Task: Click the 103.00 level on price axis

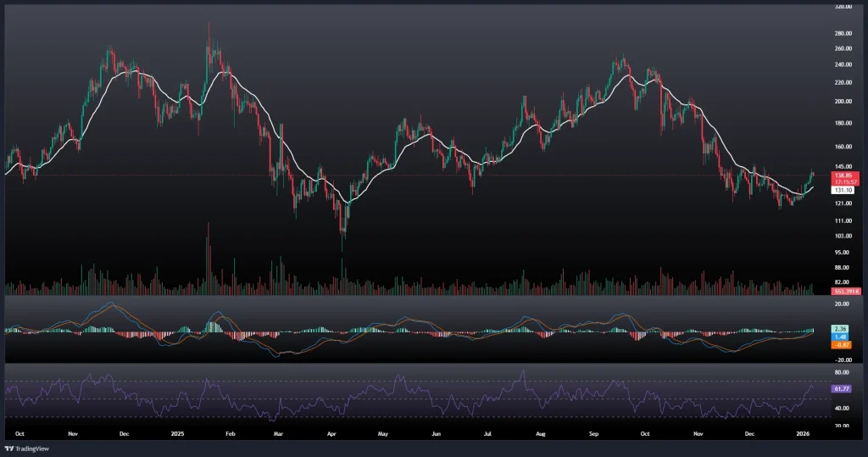Action: pos(843,236)
